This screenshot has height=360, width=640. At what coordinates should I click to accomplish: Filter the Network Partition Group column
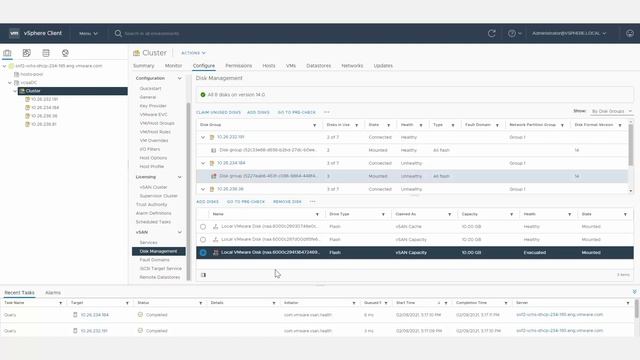(x=562, y=125)
